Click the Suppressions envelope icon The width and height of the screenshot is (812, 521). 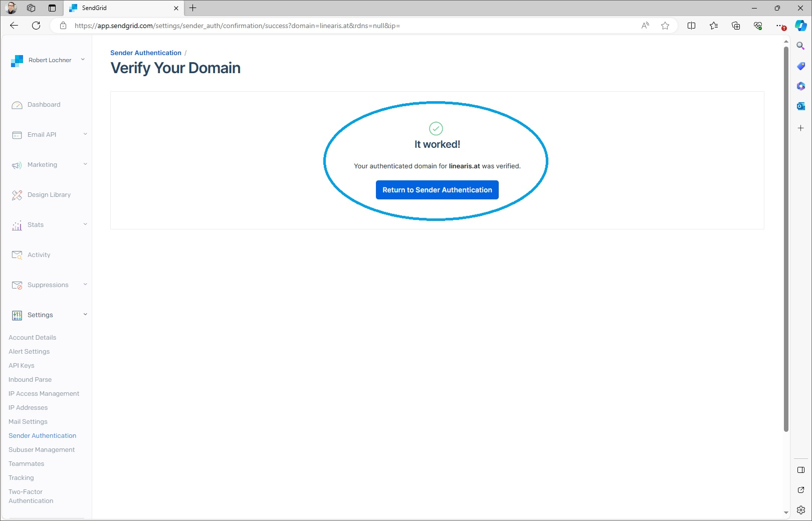pyautogui.click(x=17, y=285)
